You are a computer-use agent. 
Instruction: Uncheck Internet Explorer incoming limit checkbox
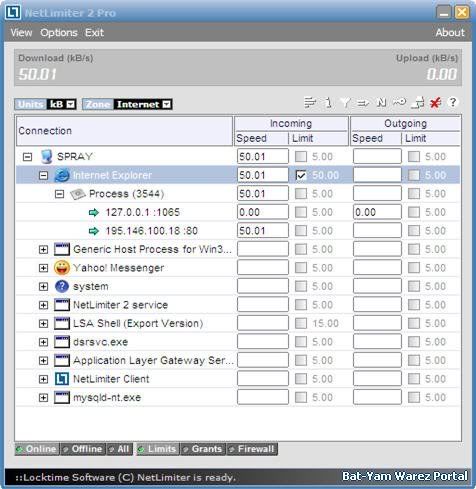click(x=301, y=175)
